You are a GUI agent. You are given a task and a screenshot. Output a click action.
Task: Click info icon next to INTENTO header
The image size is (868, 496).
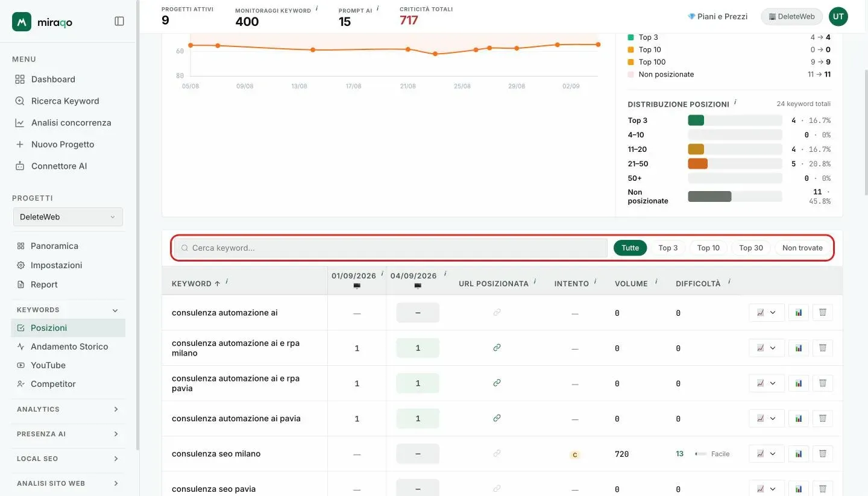point(596,281)
